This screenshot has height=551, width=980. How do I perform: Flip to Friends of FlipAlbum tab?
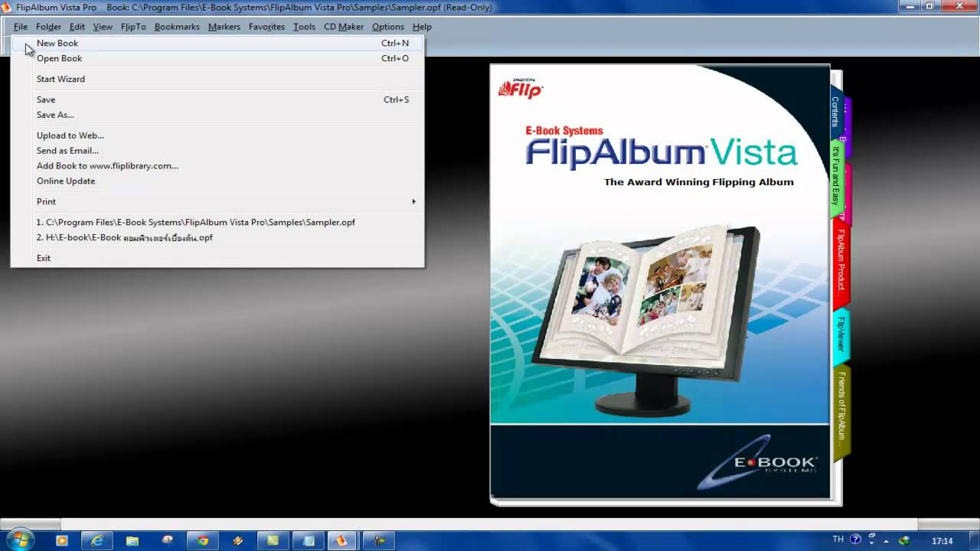[841, 412]
